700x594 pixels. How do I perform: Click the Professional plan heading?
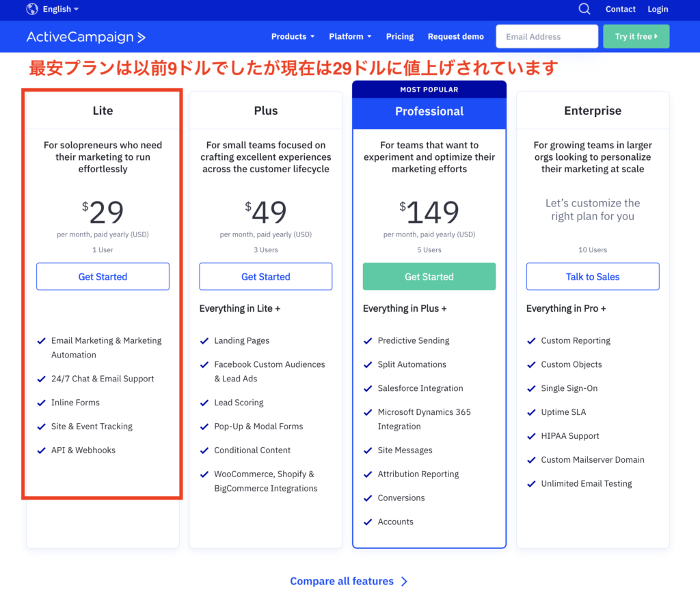click(x=429, y=111)
